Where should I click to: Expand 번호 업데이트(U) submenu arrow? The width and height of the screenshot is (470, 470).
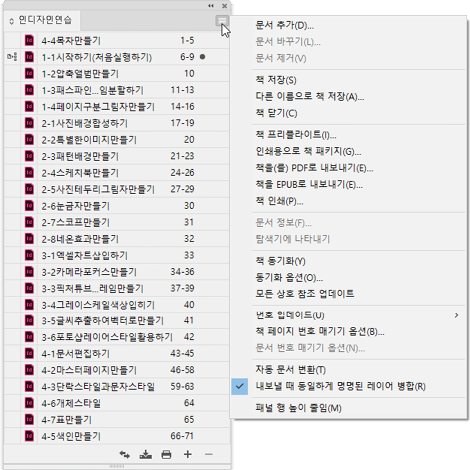click(x=456, y=315)
